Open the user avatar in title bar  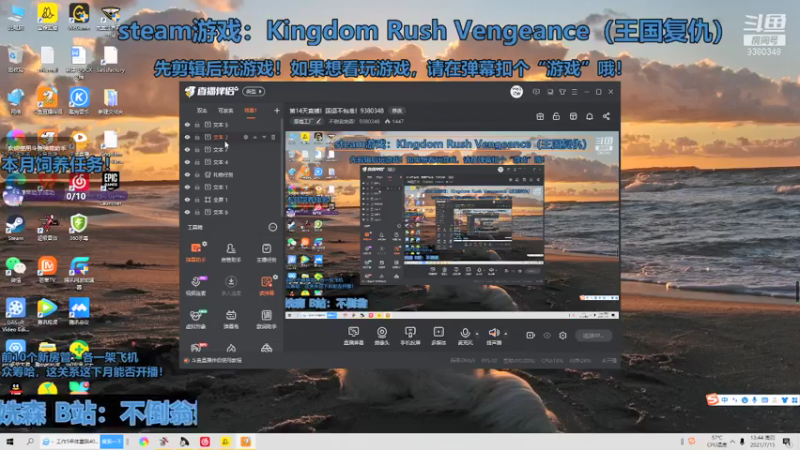(516, 92)
